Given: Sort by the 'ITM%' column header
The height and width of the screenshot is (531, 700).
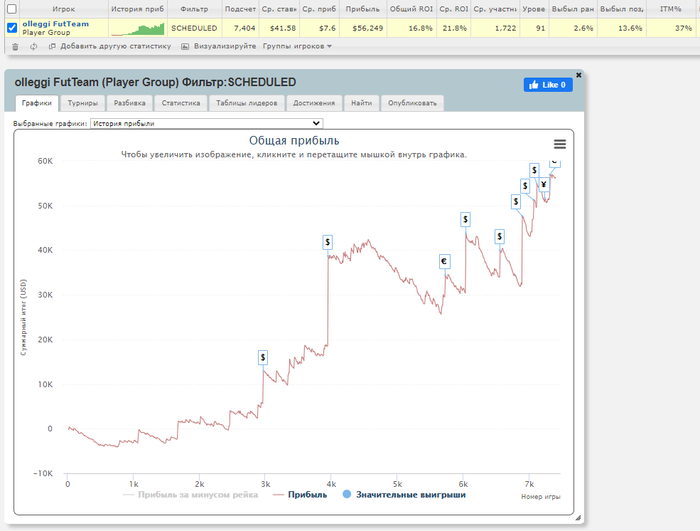Looking at the screenshot, I should [671, 9].
